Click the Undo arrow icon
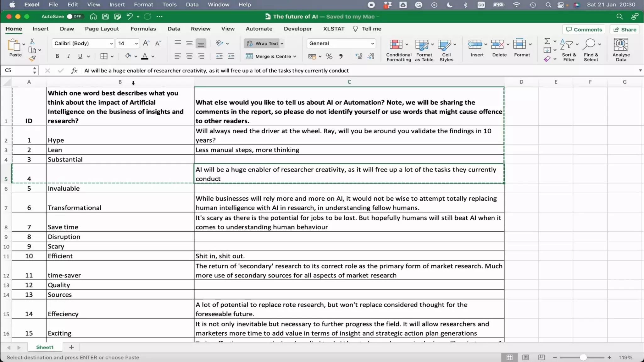 pyautogui.click(x=129, y=17)
